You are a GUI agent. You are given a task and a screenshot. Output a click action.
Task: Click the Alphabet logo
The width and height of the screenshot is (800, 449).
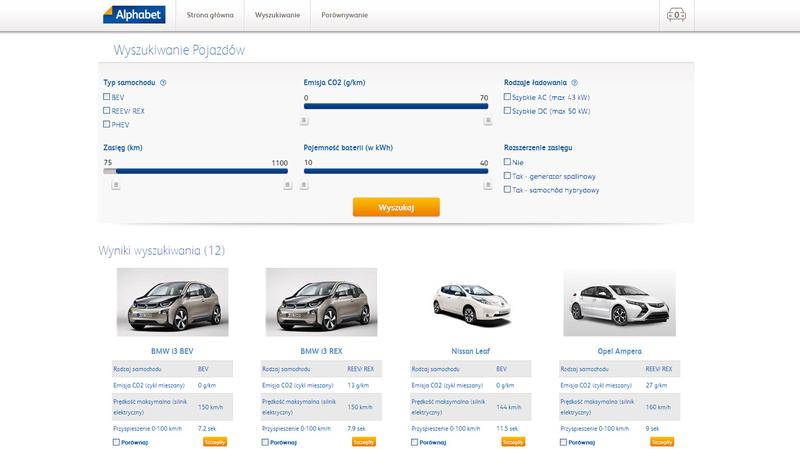(x=135, y=15)
